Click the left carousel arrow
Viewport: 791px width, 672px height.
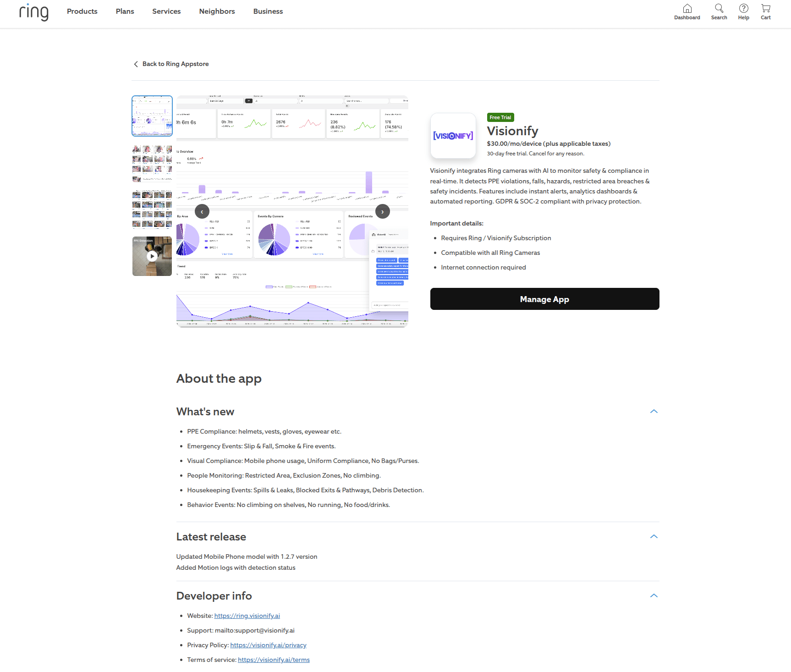(202, 211)
